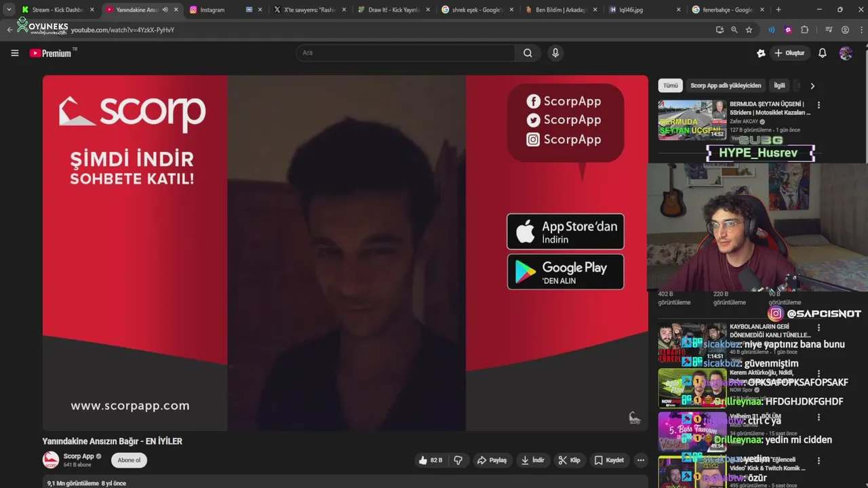The image size is (868, 488).
Task: Open the video's more actions ellipsis
Action: coord(641,460)
